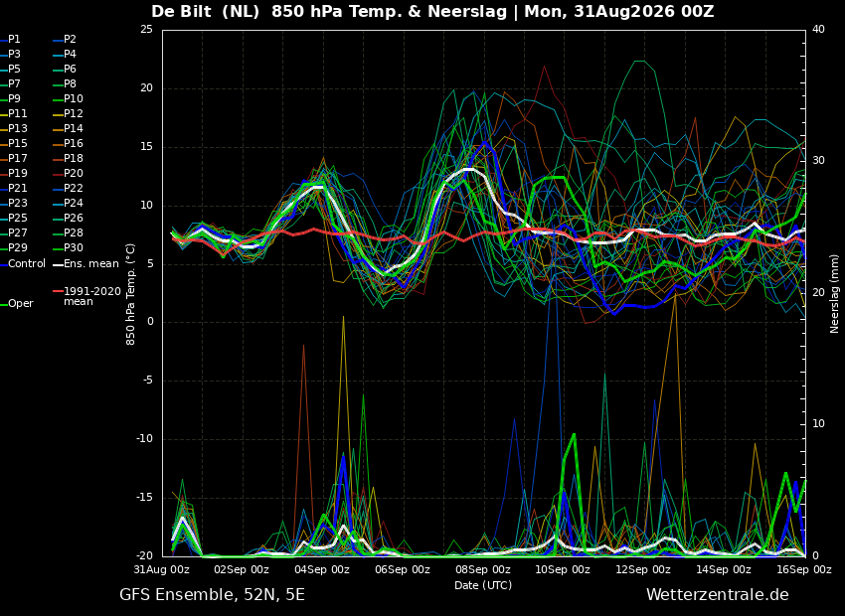This screenshot has width=845, height=616.
Task: Click the -20 temperature axis tick
Action: [144, 555]
